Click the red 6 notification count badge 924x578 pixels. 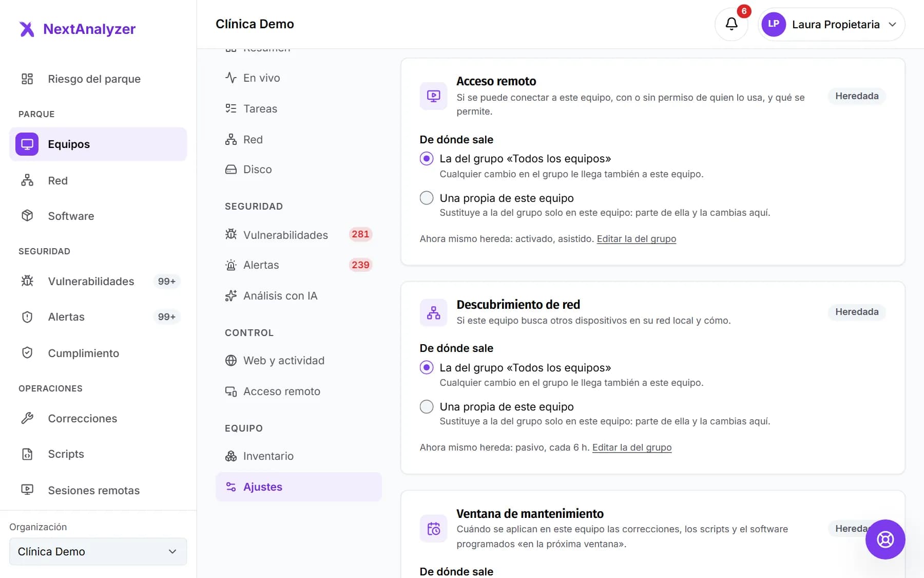[x=744, y=11]
